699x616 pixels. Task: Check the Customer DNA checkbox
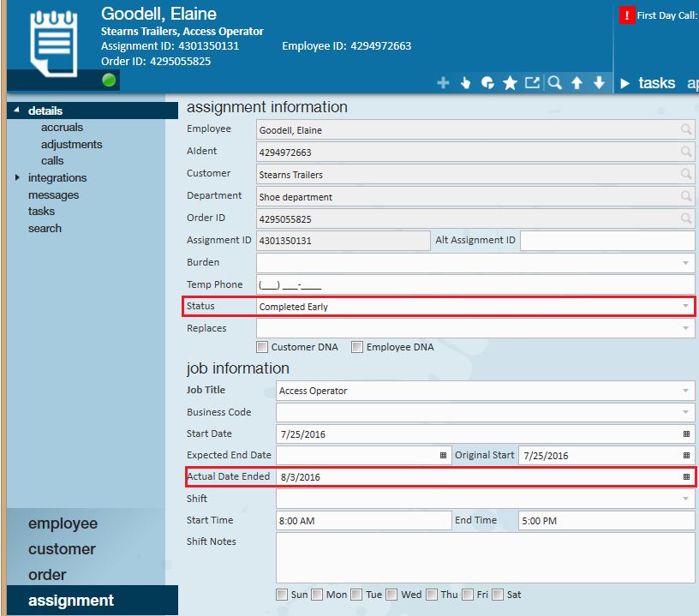coord(262,347)
